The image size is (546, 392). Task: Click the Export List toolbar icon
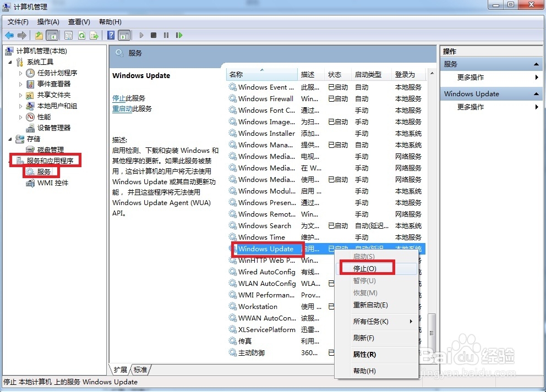94,35
